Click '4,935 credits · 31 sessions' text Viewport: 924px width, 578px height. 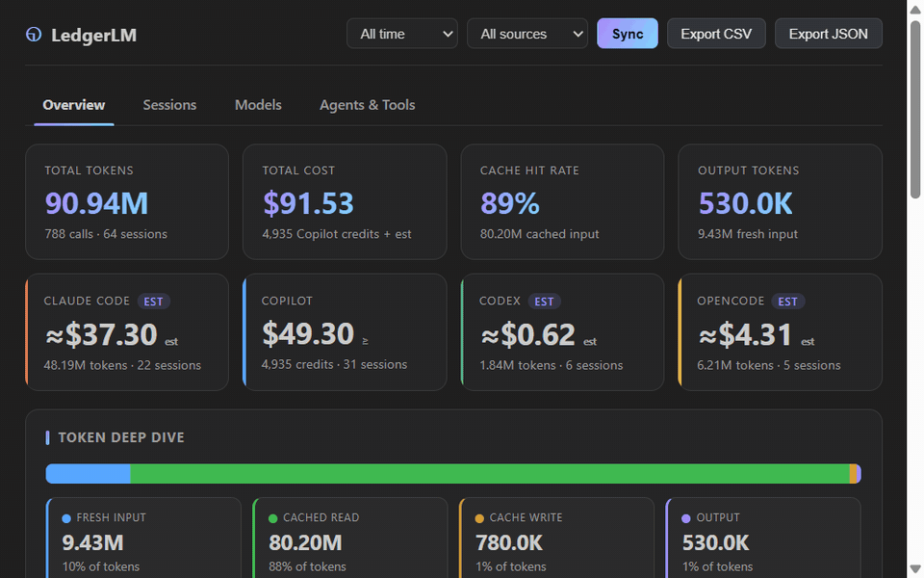coord(334,364)
